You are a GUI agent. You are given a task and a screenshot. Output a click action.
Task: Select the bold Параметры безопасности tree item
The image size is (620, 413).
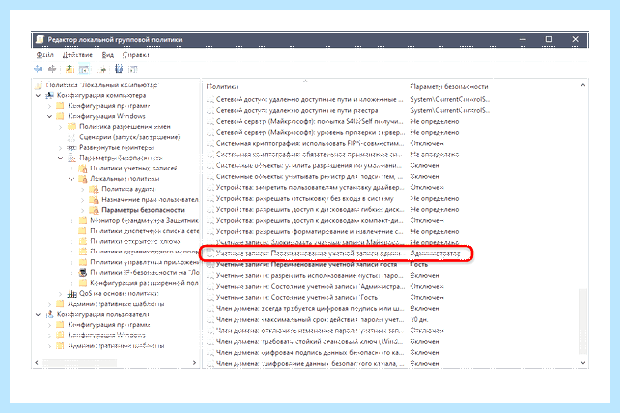click(x=143, y=210)
